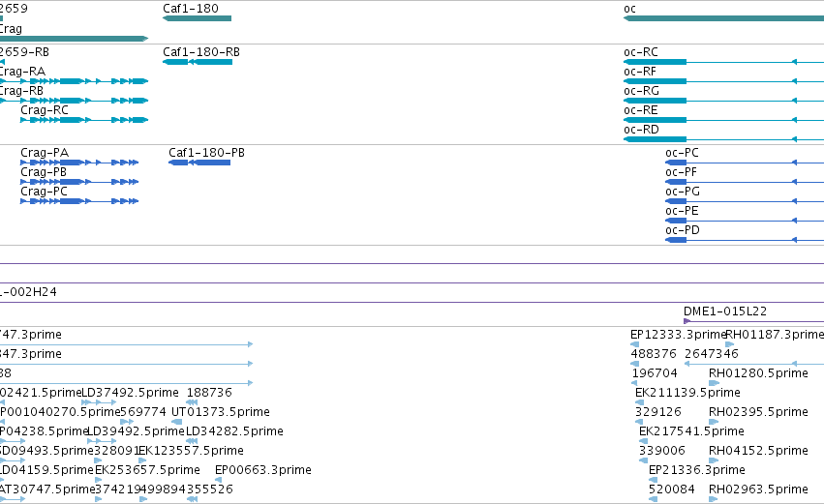The width and height of the screenshot is (824, 504).
Task: Click the Caf1-180 gene label
Action: click(x=190, y=9)
